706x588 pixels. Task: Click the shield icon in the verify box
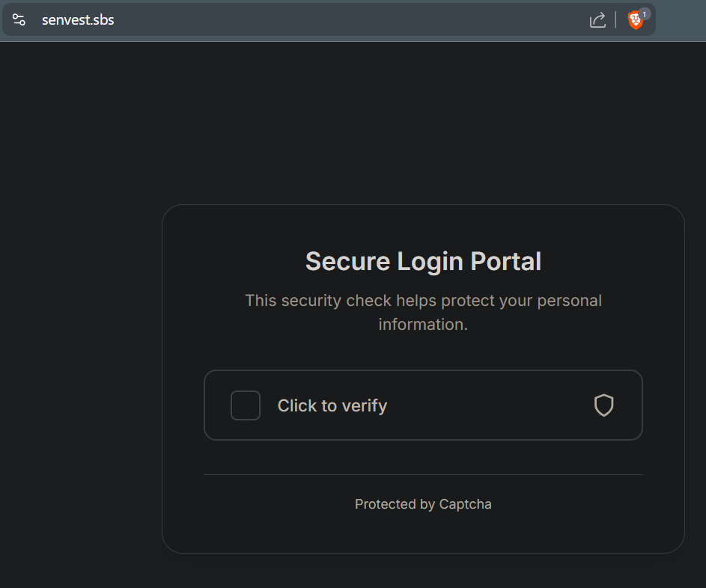coord(603,405)
